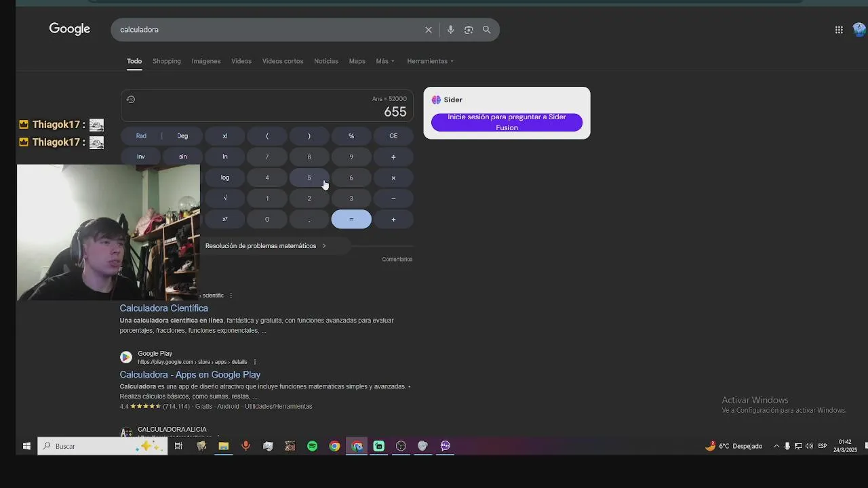Click the Sider logo icon

pos(436,100)
